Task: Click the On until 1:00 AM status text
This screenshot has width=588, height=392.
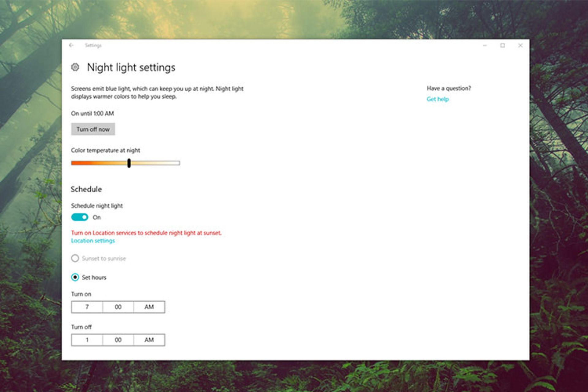Action: coord(92,113)
